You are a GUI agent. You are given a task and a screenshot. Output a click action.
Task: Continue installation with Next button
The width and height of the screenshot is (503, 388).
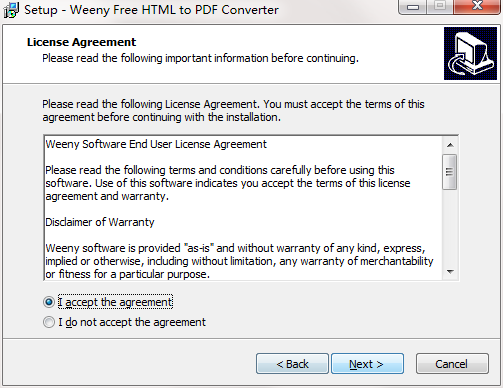click(x=367, y=364)
